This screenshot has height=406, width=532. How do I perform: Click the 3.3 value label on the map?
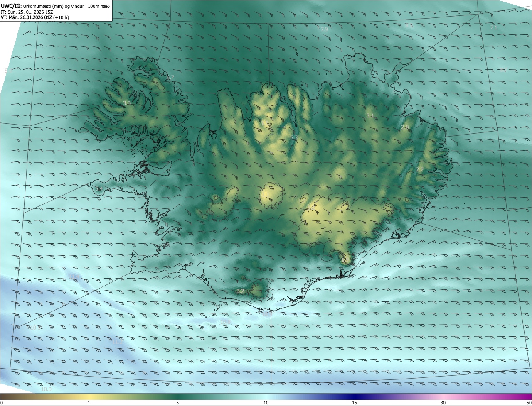[x=127, y=103]
